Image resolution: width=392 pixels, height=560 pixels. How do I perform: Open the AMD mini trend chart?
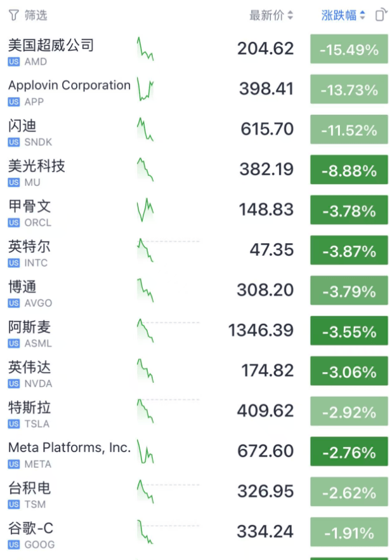(145, 50)
